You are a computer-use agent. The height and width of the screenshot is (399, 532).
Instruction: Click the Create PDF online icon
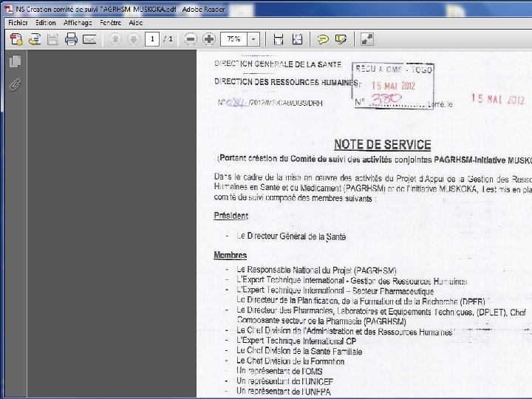pyautogui.click(x=16, y=39)
